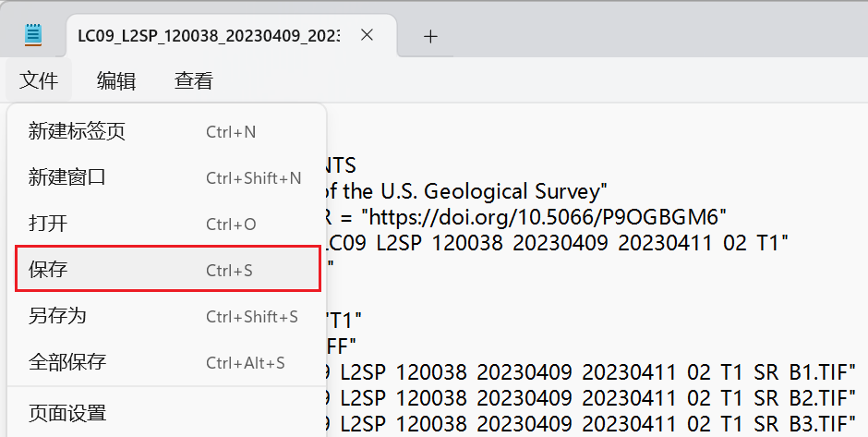The image size is (868, 437).
Task: Open the 编辑 menu
Action: pyautogui.click(x=116, y=81)
